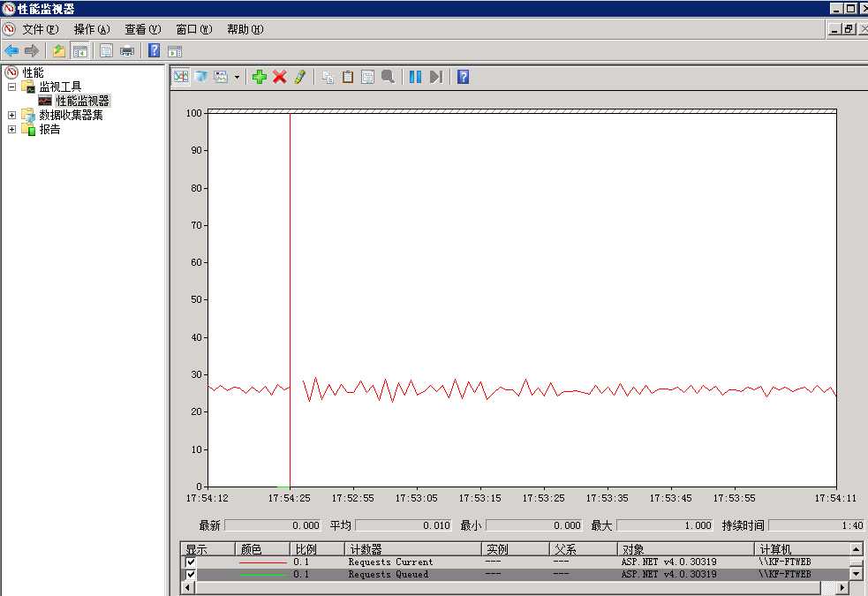This screenshot has width=868, height=596.
Task: Open counter Properties icon in graph toolbar
Action: [x=367, y=77]
